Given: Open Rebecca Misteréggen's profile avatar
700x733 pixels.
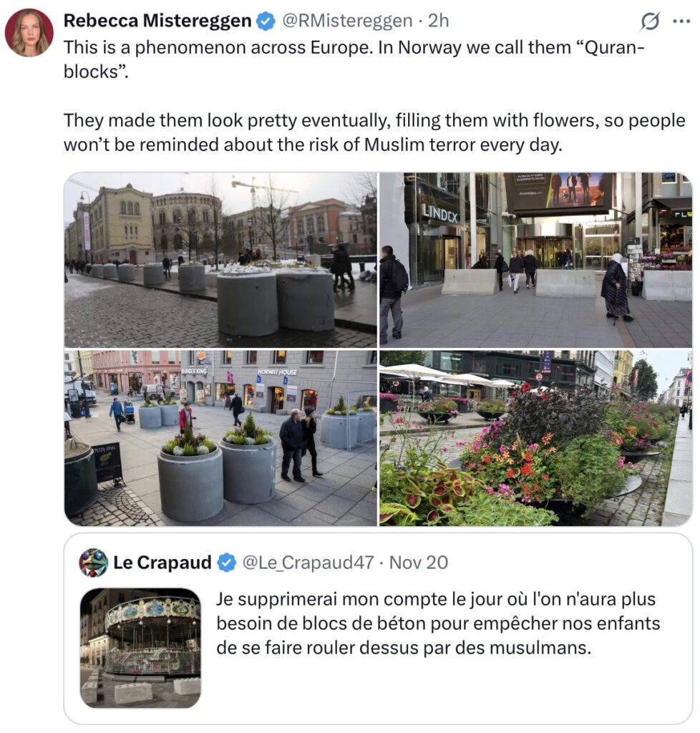Looking at the screenshot, I should tap(29, 33).
